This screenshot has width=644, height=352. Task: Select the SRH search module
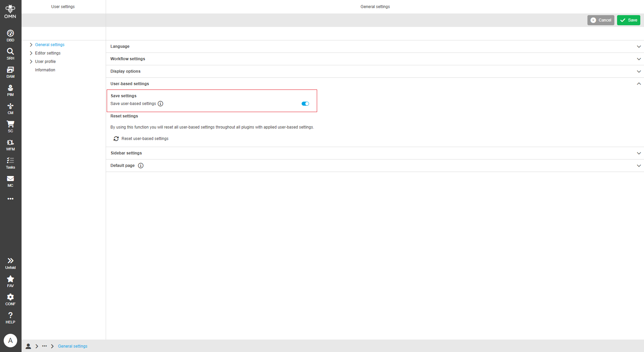pyautogui.click(x=10, y=54)
